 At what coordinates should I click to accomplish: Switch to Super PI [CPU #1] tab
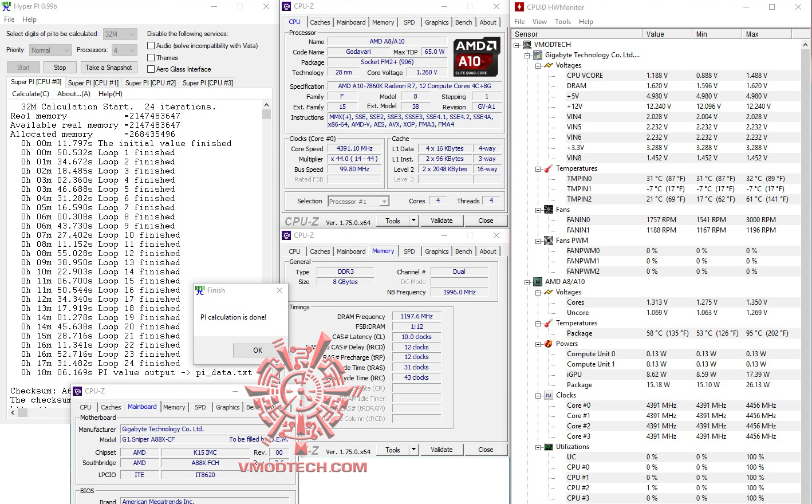pyautogui.click(x=93, y=83)
